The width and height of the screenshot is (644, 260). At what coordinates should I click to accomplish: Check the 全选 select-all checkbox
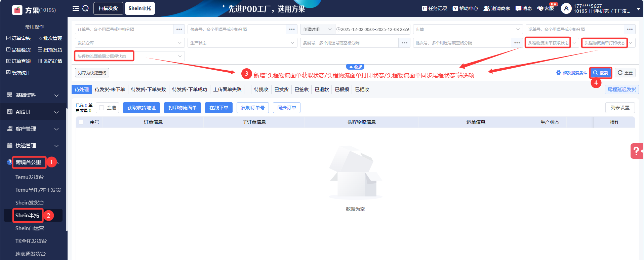pos(102,108)
